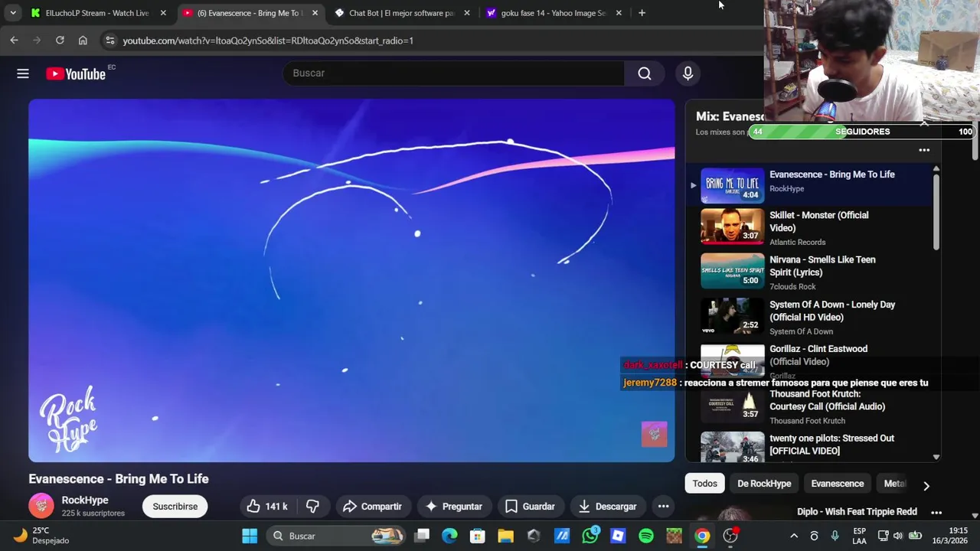Open Minecraft from taskbar

[674, 536]
